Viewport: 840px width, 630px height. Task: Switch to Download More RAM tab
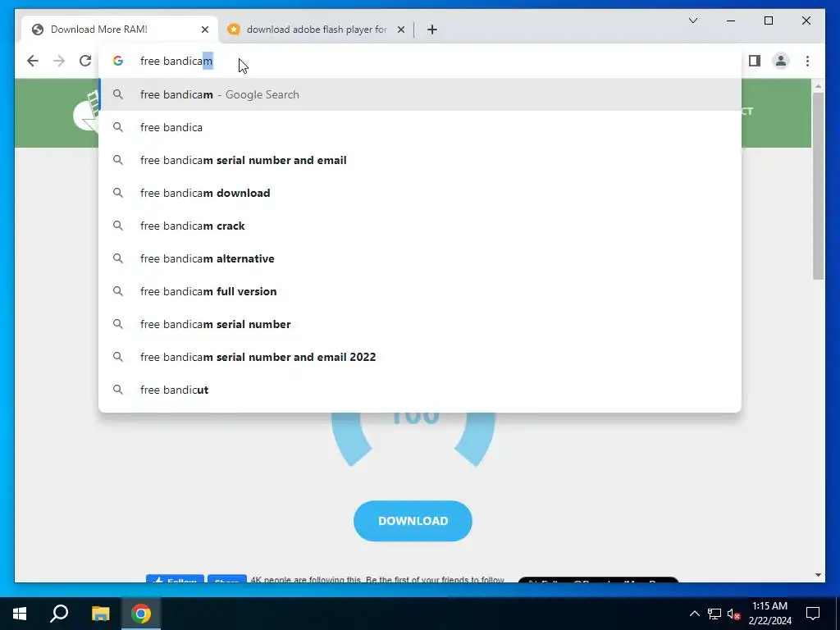click(120, 30)
